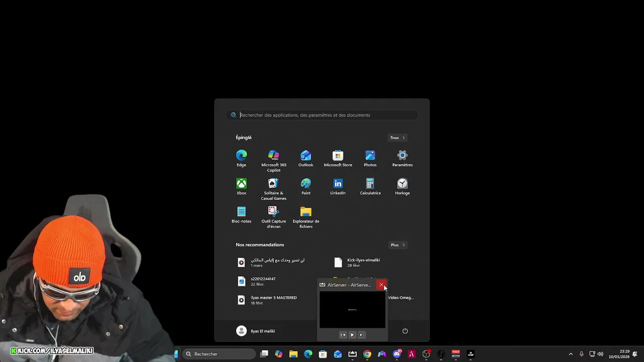Open Edge from pinned apps

[242, 158]
